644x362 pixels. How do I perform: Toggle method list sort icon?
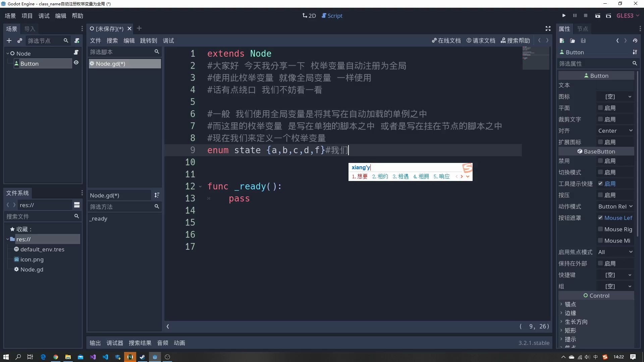pos(157,195)
